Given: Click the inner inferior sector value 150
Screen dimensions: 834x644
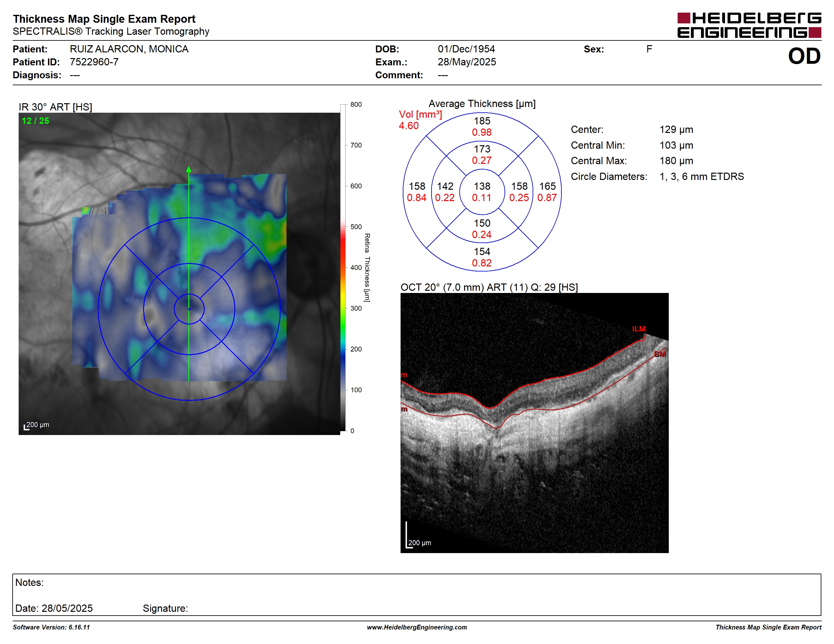Looking at the screenshot, I should coord(482,223).
